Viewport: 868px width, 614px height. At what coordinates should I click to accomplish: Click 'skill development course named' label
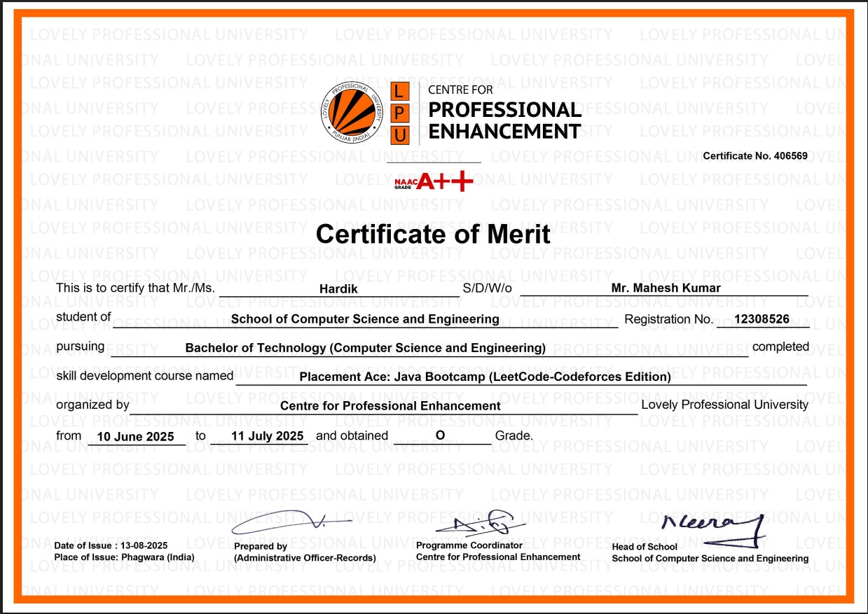(145, 376)
